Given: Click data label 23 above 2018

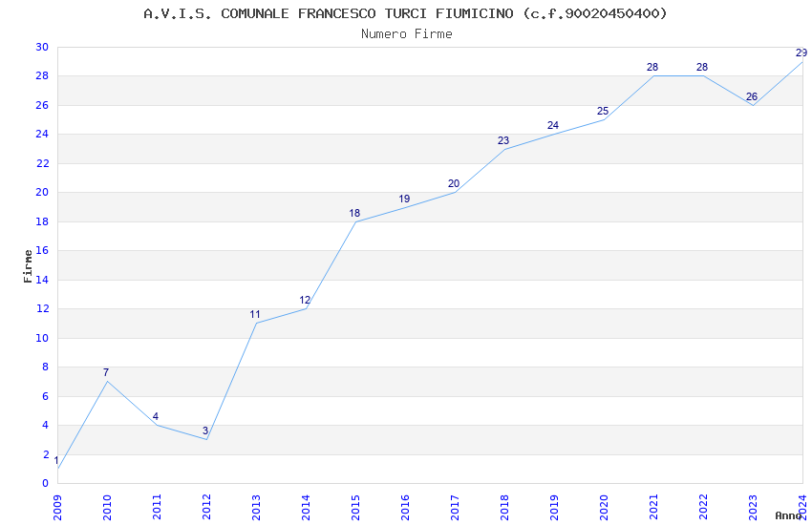Looking at the screenshot, I should pos(503,140).
